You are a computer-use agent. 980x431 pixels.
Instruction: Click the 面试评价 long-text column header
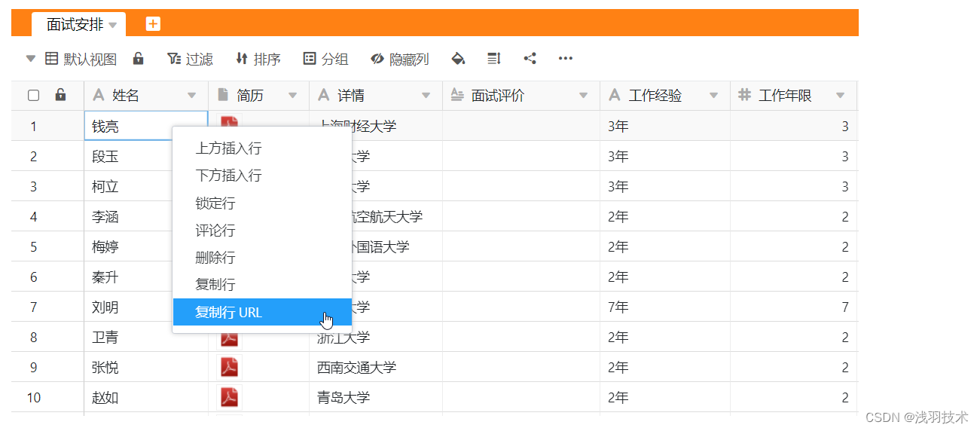point(521,96)
